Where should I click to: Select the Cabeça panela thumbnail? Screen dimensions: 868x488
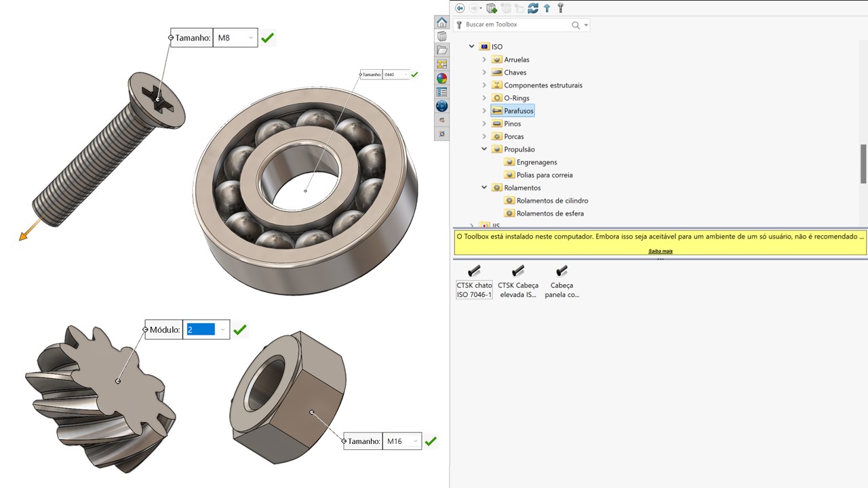pos(561,283)
